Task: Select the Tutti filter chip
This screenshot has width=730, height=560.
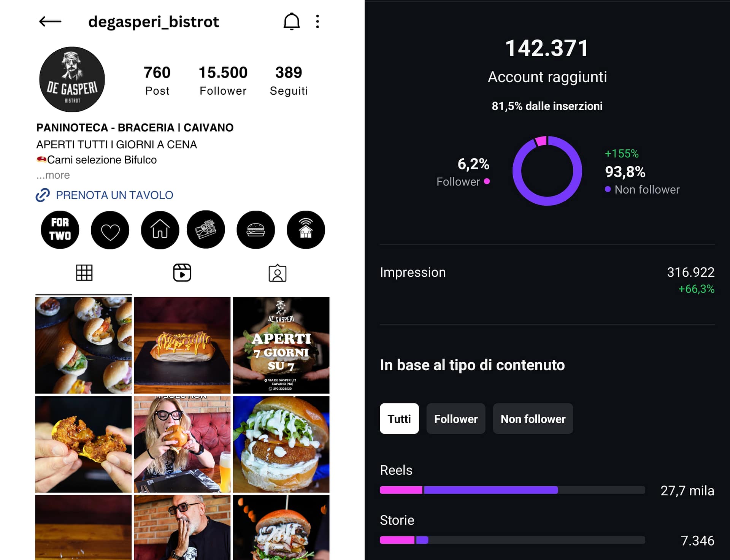Action: coord(399,419)
